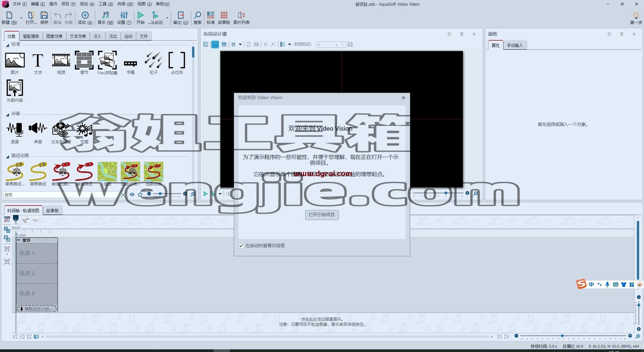Switch to 文本效果 toolbox tab
Screen dimensions: 644x352
click(x=78, y=36)
